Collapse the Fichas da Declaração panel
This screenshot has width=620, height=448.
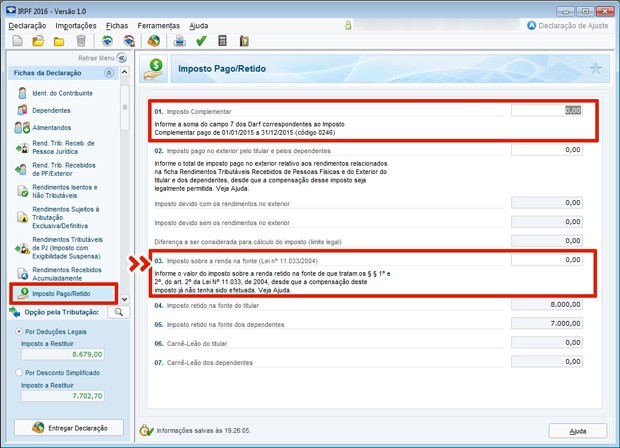[x=108, y=74]
